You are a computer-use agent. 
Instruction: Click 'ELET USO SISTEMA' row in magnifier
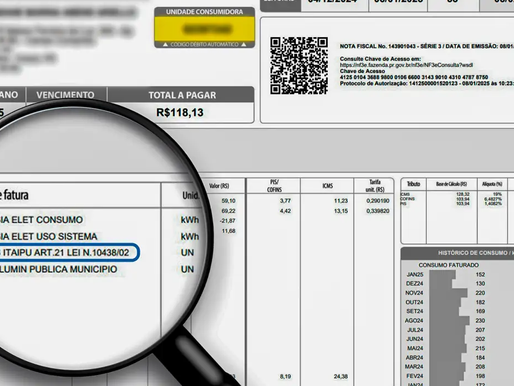[49, 236]
